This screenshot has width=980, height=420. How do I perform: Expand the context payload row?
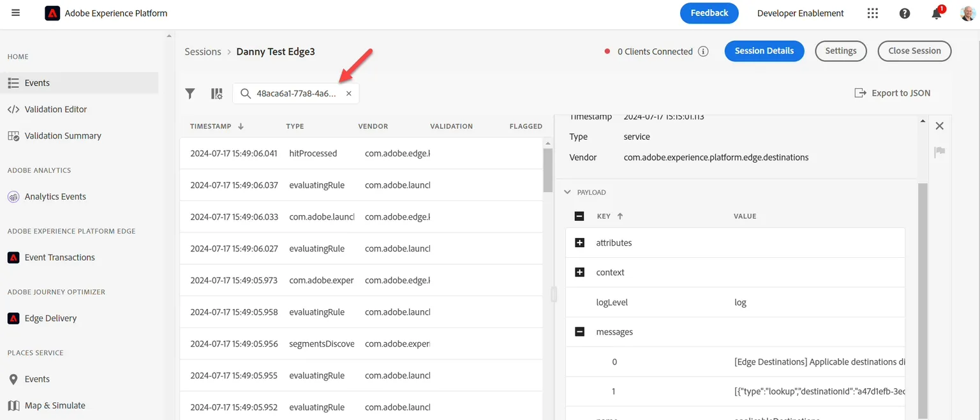click(x=579, y=272)
